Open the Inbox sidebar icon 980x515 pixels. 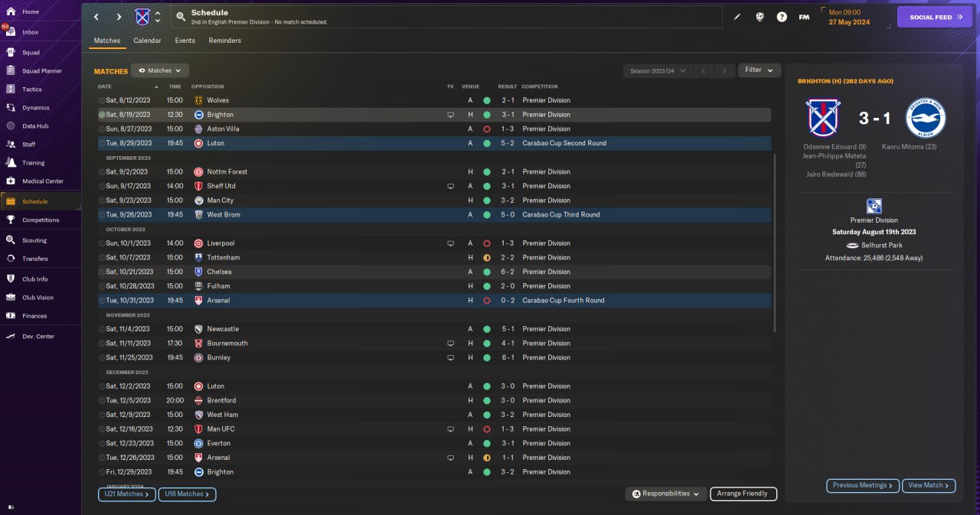click(11, 32)
